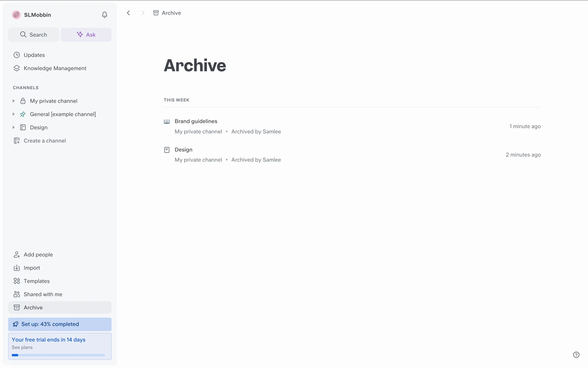
Task: Click the Ask AI button
Action: click(86, 35)
